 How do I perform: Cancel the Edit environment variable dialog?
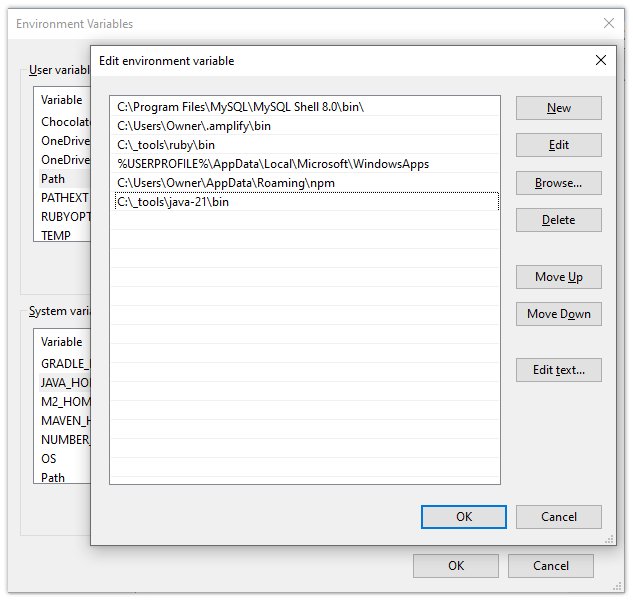pyautogui.click(x=559, y=517)
